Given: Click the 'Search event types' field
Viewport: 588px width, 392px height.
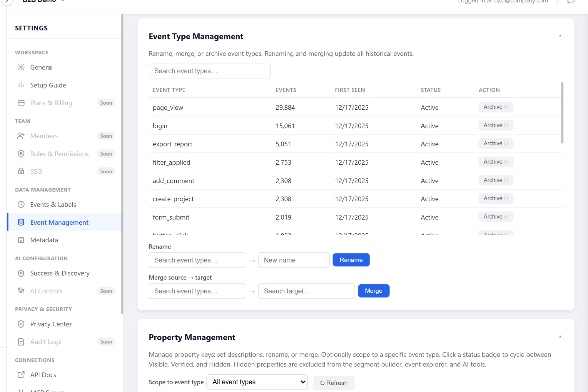Looking at the screenshot, I should pos(210,71).
